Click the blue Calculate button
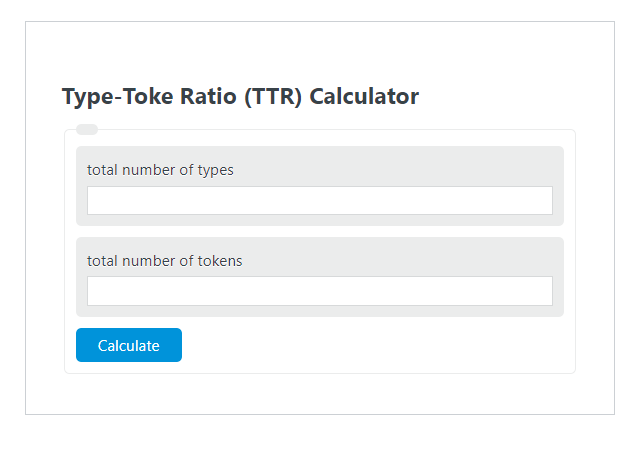Image resolution: width=635 pixels, height=450 pixels. [129, 345]
